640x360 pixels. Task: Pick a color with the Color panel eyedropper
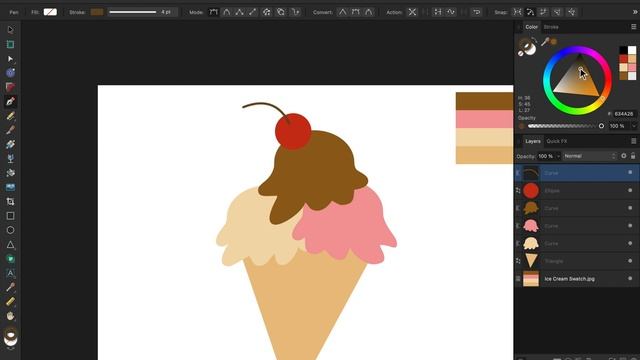click(x=545, y=42)
